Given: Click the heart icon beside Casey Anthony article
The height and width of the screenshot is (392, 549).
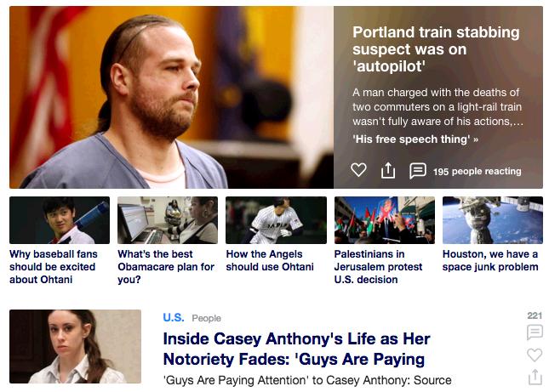Looking at the screenshot, I should coord(535,355).
